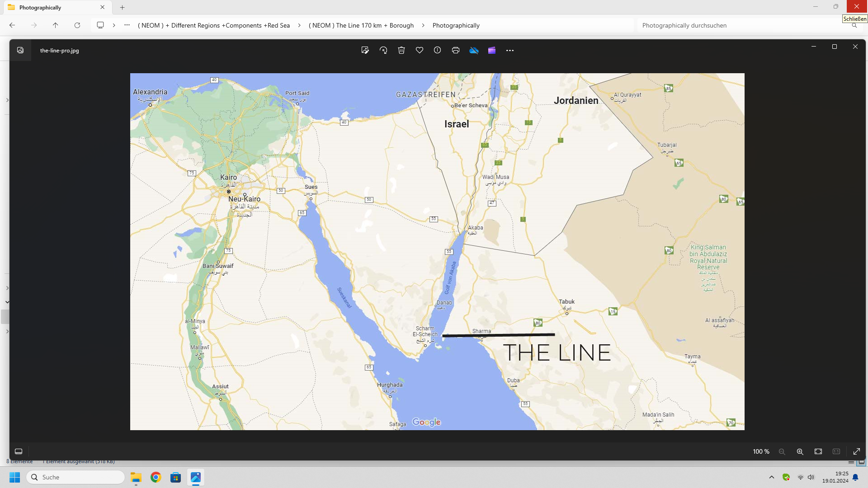Open Clipchamp video editor icon

[x=492, y=50]
